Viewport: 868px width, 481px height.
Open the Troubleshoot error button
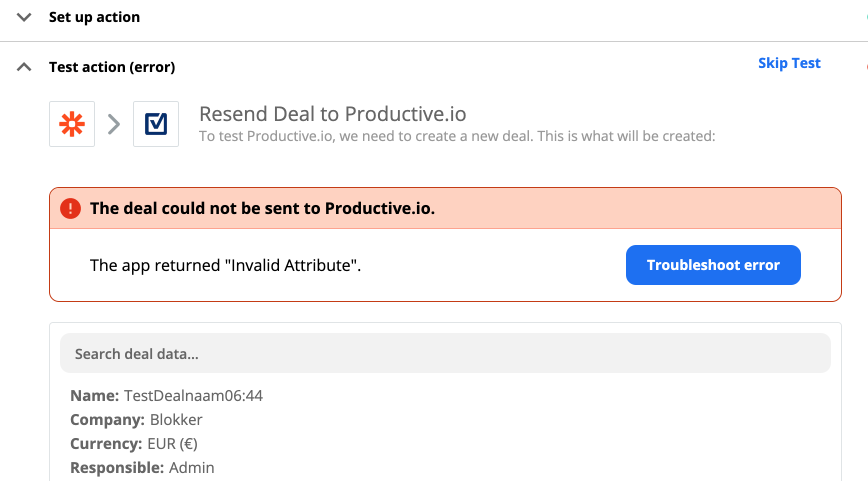713,265
